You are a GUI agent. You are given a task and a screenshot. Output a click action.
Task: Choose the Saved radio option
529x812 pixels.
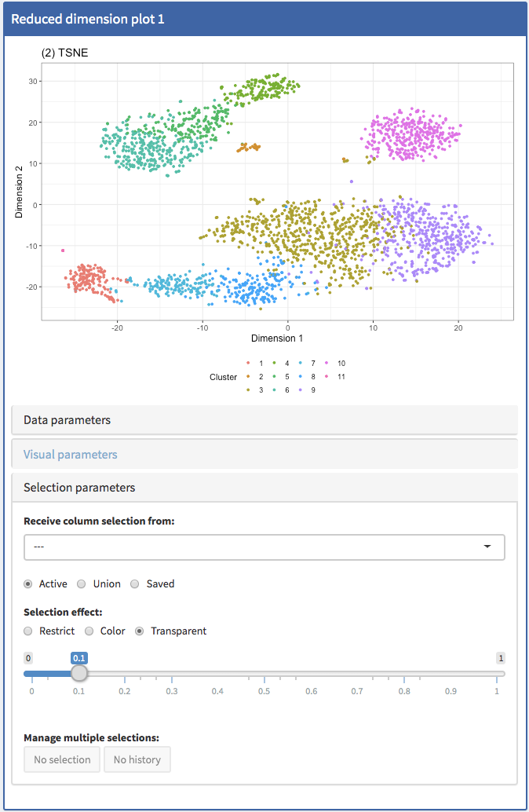click(135, 584)
